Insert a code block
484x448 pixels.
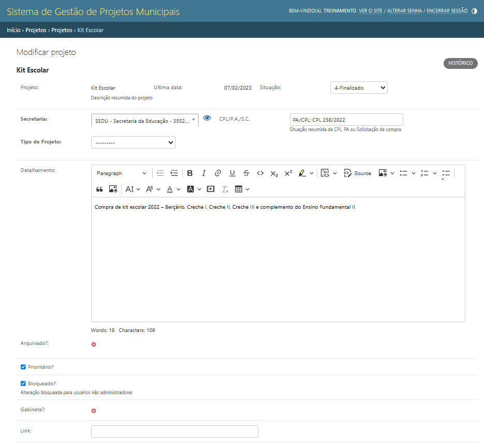point(325,173)
